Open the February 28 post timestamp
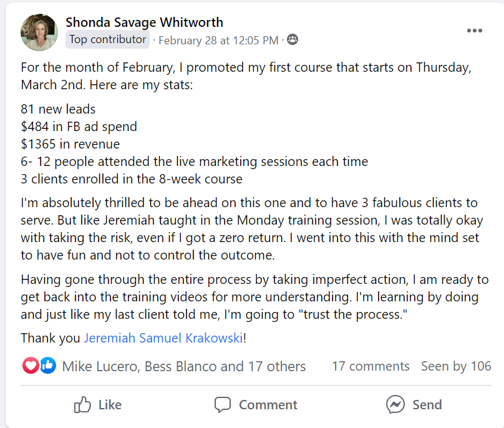The width and height of the screenshot is (504, 428). 218,41
